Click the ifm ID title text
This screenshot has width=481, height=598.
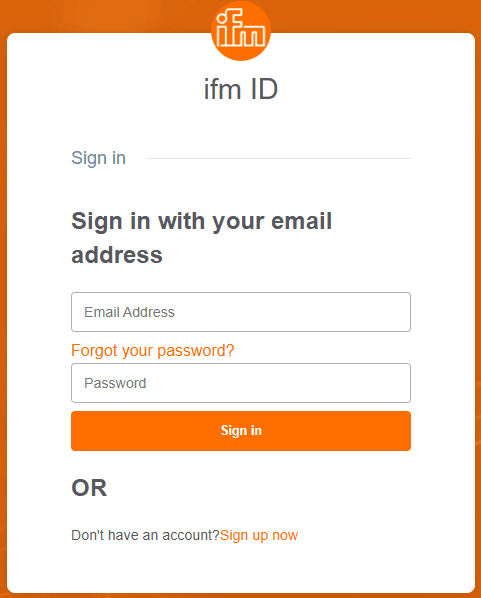(241, 89)
